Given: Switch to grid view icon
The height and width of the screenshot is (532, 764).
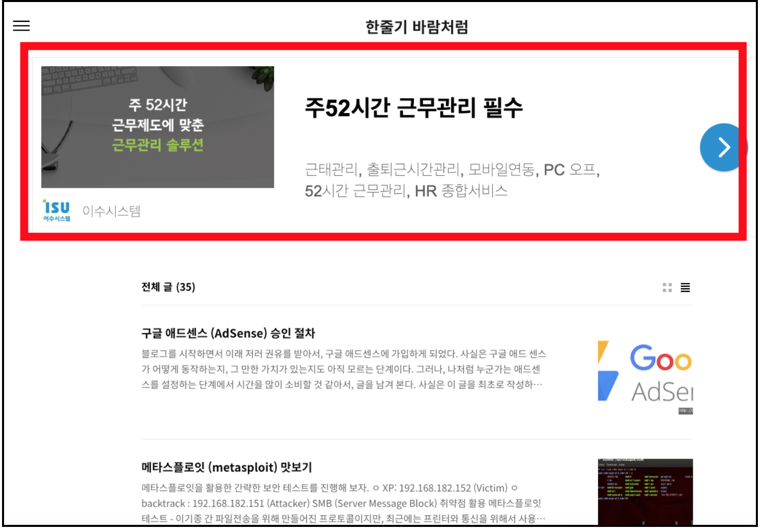Looking at the screenshot, I should click(x=667, y=288).
